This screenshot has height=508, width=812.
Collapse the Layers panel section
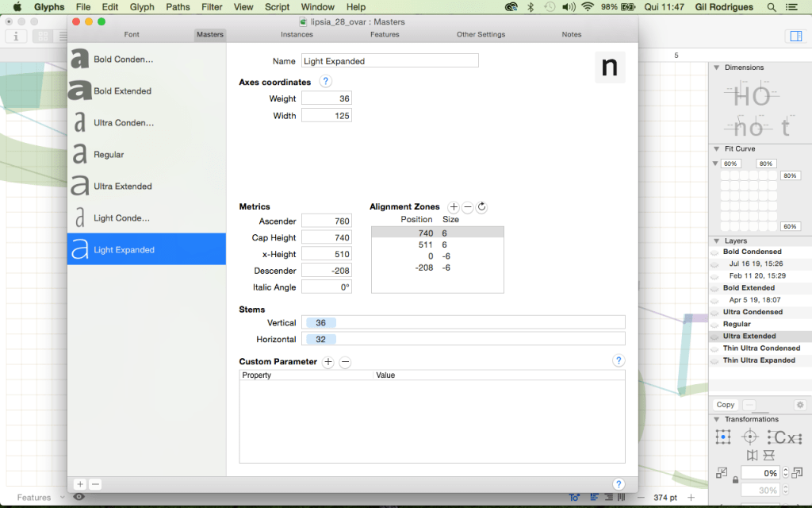[715, 241]
